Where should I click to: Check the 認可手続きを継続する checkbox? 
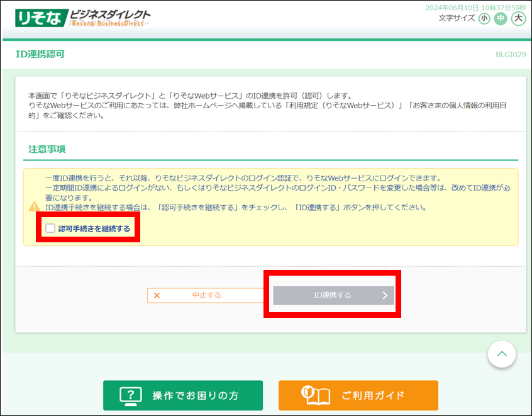point(50,228)
